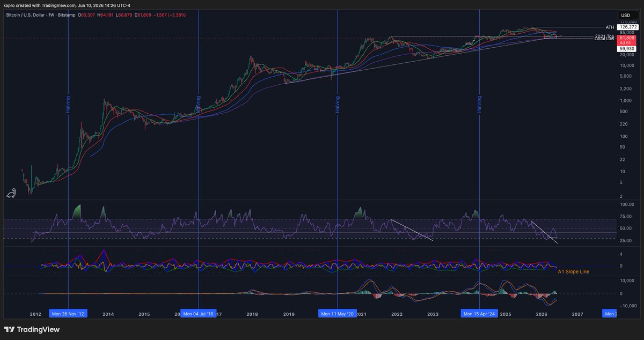Select the Halving label on the 2016 line

(198, 104)
